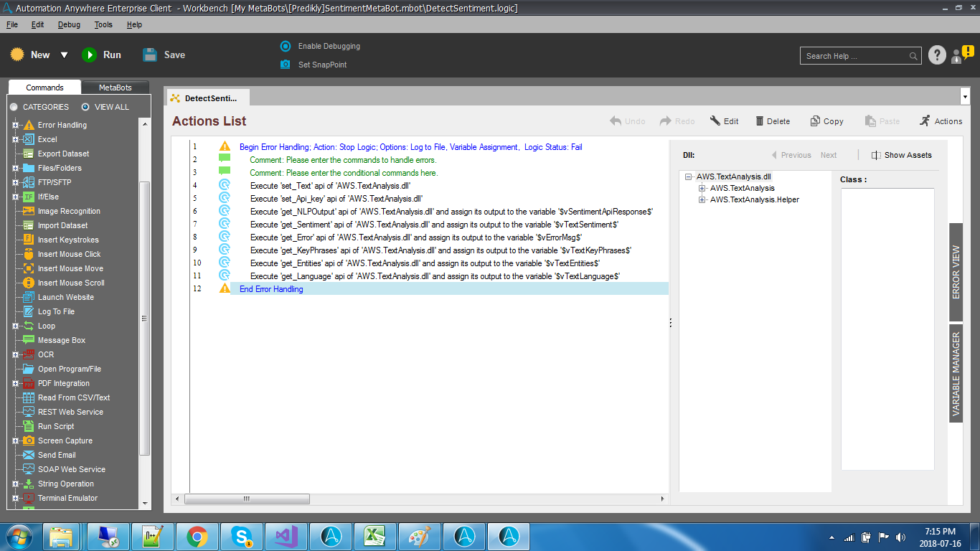Open the Tools menu
The image size is (980, 551).
click(x=103, y=24)
